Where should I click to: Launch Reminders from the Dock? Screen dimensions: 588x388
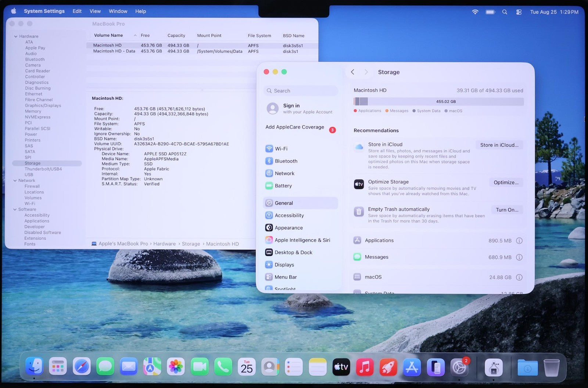pos(294,366)
